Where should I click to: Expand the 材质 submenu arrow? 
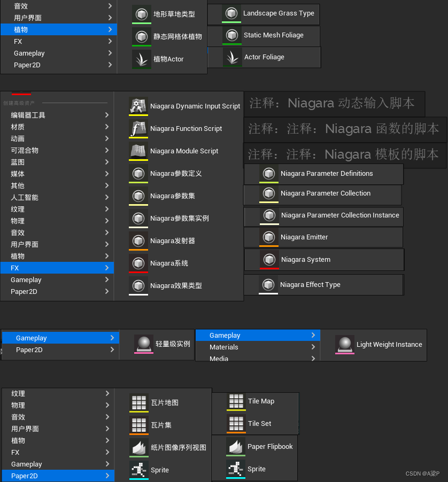point(107,127)
